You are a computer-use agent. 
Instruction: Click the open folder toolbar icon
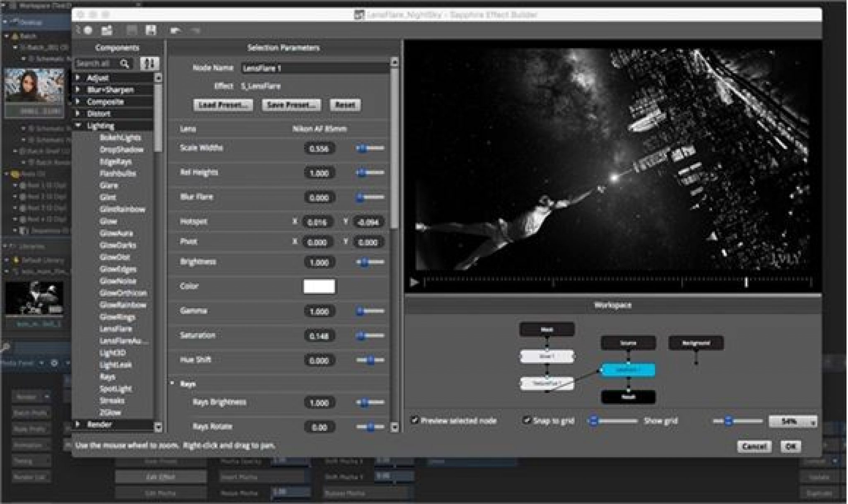point(107,30)
